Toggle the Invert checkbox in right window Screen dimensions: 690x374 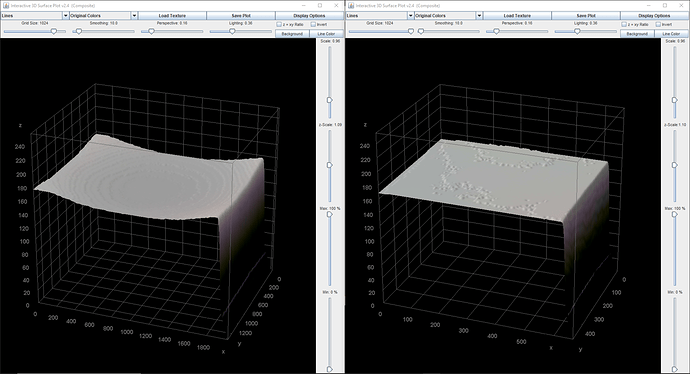click(x=658, y=25)
